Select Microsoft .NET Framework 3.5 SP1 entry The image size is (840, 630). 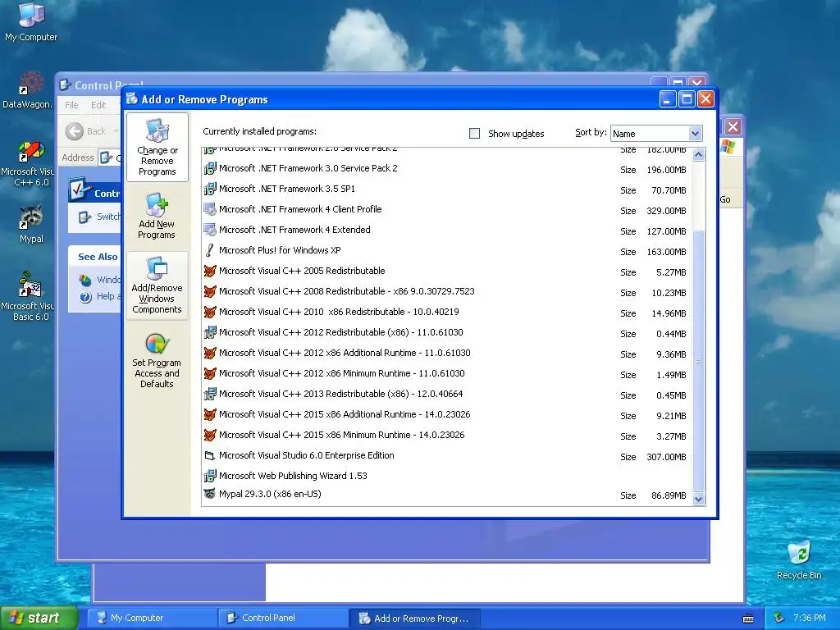(x=447, y=189)
